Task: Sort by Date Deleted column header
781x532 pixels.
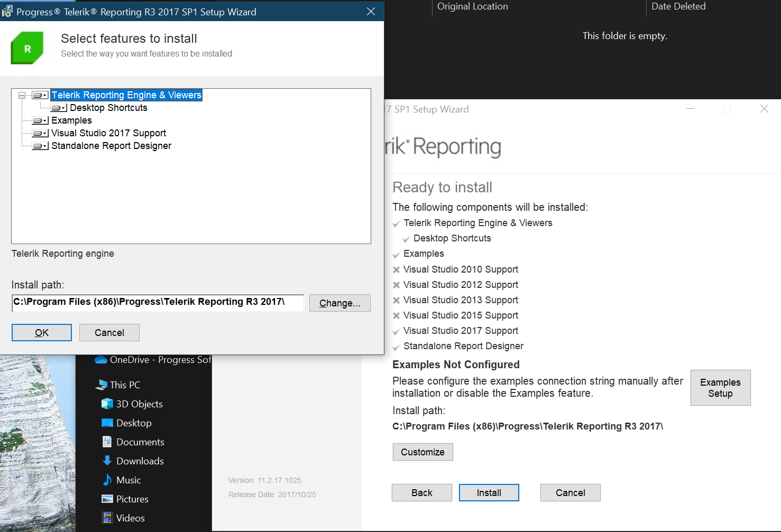Action: coord(678,6)
